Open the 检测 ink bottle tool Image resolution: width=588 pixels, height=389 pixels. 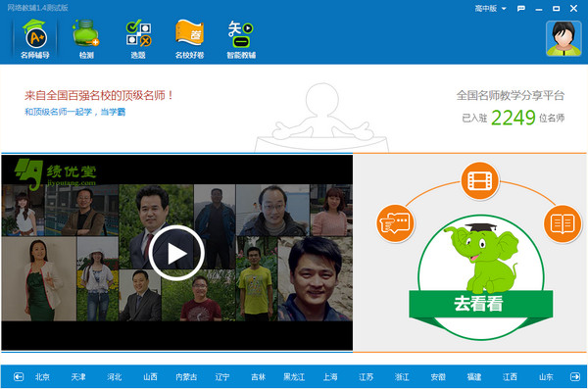pyautogui.click(x=86, y=39)
